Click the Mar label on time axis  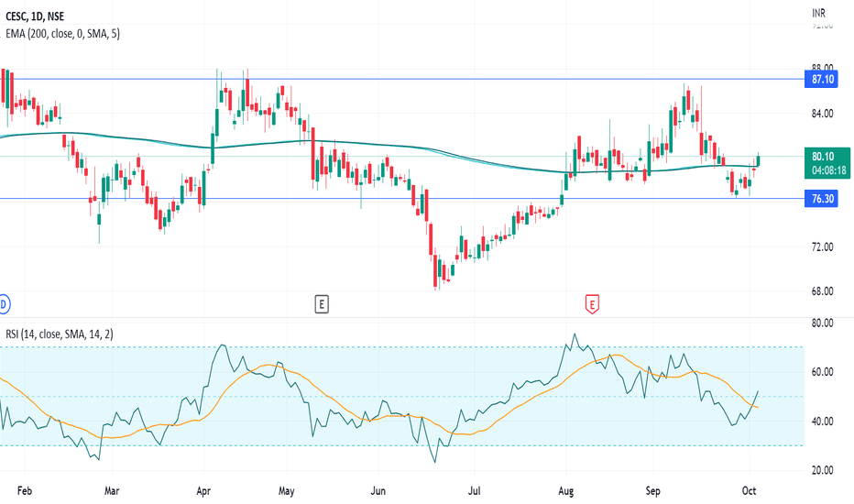112,491
